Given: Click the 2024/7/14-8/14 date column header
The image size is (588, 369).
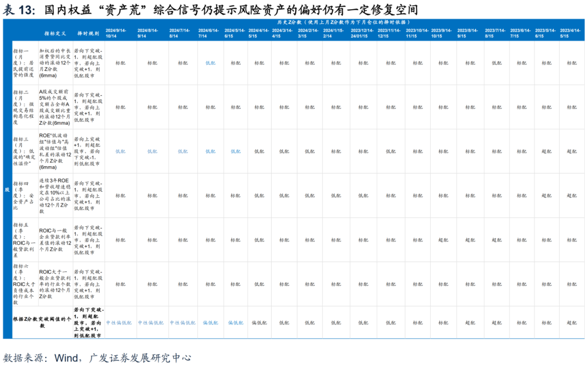Looking at the screenshot, I should 180,33.
